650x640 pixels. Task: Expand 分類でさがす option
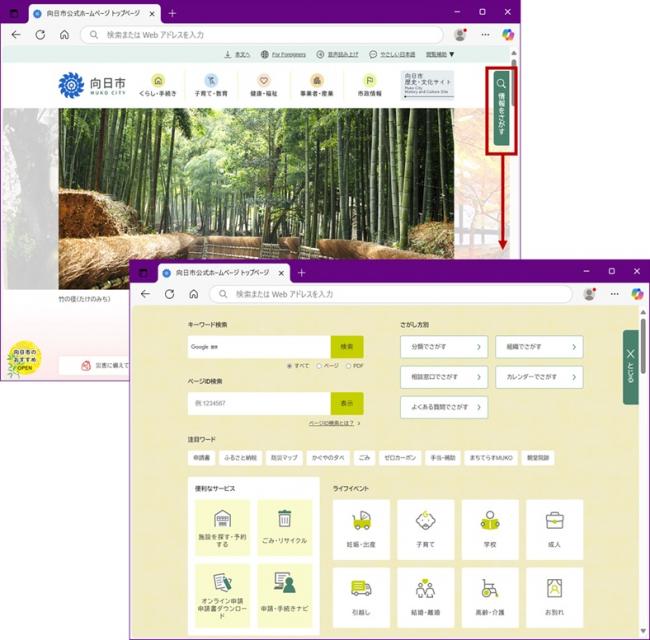(x=443, y=347)
